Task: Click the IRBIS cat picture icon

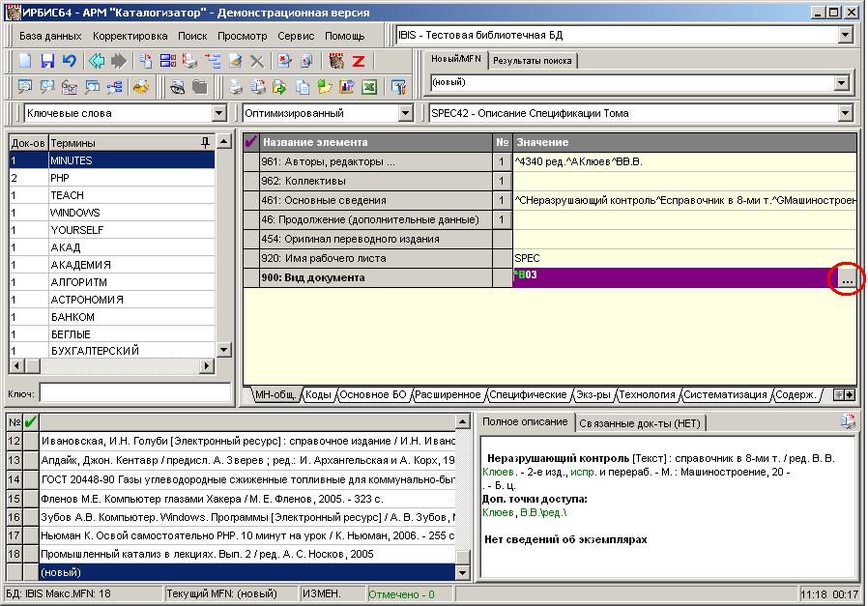Action: coord(336,61)
